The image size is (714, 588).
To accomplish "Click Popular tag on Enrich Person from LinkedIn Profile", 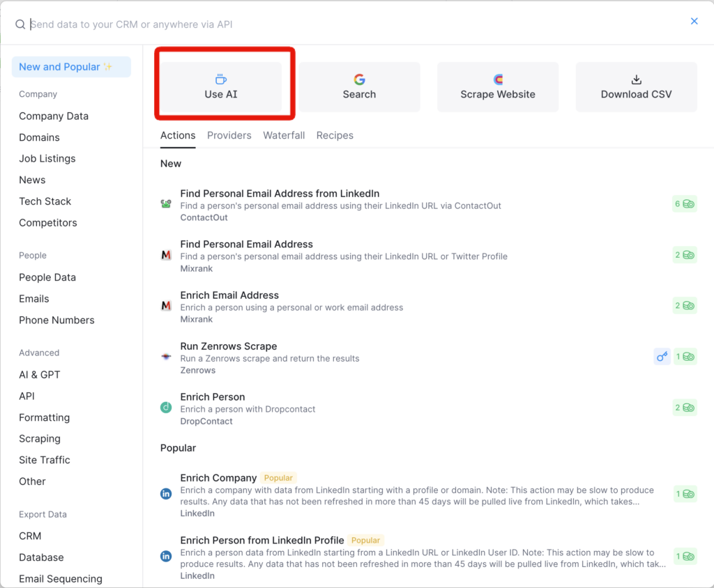I will 365,540.
